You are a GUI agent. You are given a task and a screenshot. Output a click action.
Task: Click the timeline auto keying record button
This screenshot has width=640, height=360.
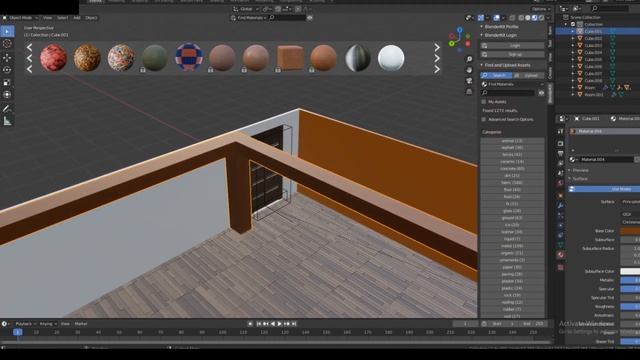point(250,324)
